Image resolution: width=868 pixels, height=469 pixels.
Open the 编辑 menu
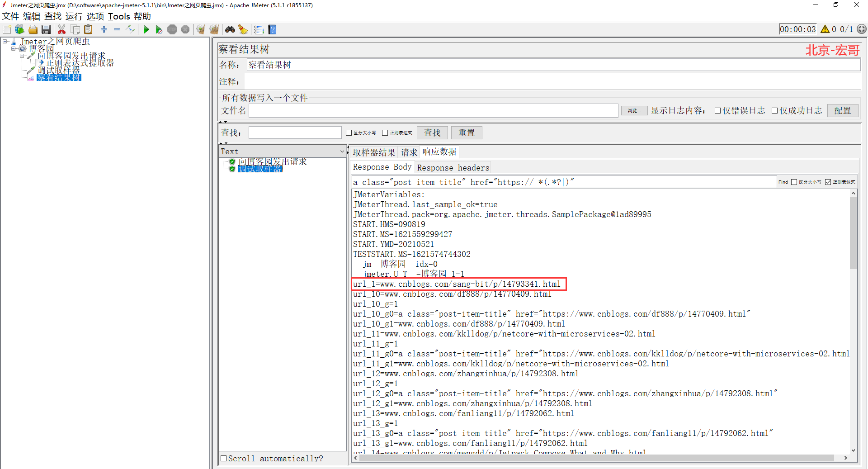(32, 16)
